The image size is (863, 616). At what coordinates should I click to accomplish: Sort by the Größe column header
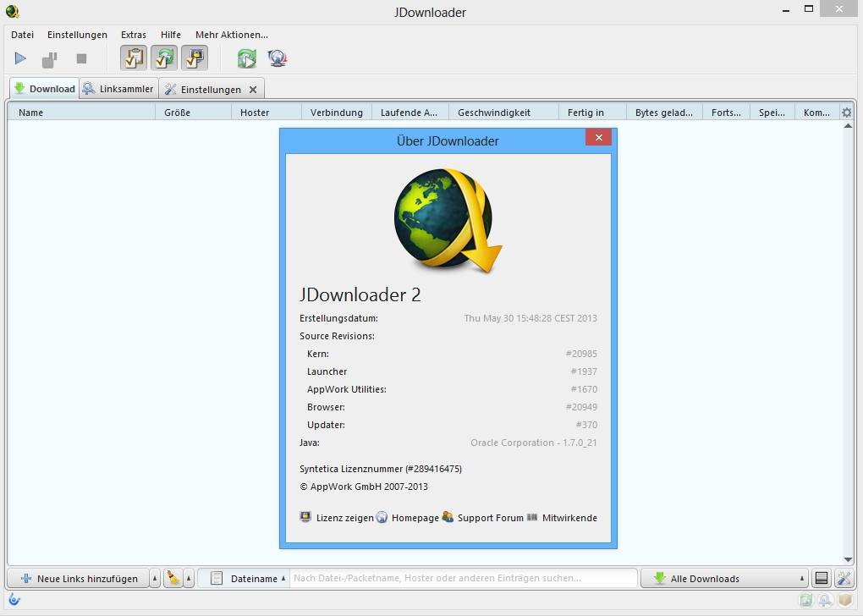click(193, 113)
